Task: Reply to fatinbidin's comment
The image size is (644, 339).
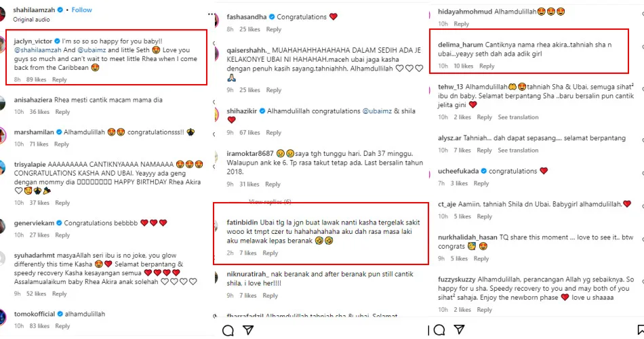Action: tap(270, 253)
